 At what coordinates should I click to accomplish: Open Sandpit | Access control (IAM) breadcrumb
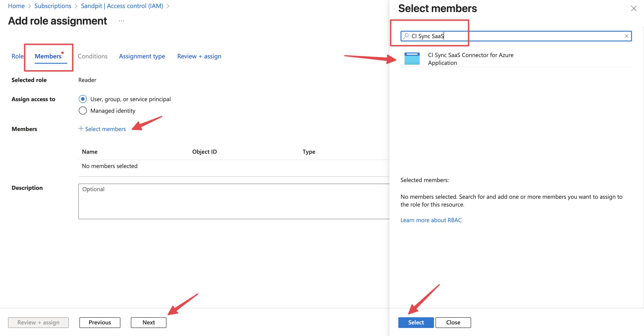tap(122, 6)
